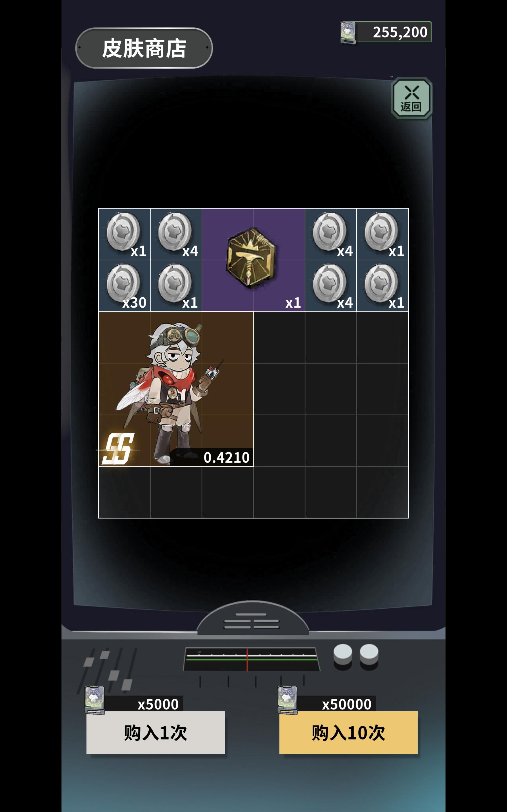The width and height of the screenshot is (507, 812).
Task: Select the silver coin marked x30
Action: [x=124, y=286]
